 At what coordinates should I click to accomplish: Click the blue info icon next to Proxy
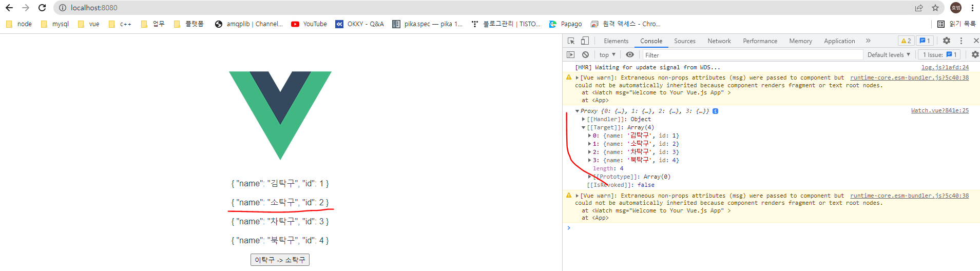pos(715,111)
